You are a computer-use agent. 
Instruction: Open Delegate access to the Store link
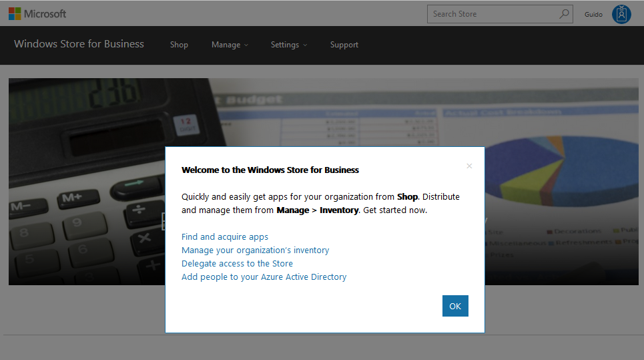(x=237, y=263)
